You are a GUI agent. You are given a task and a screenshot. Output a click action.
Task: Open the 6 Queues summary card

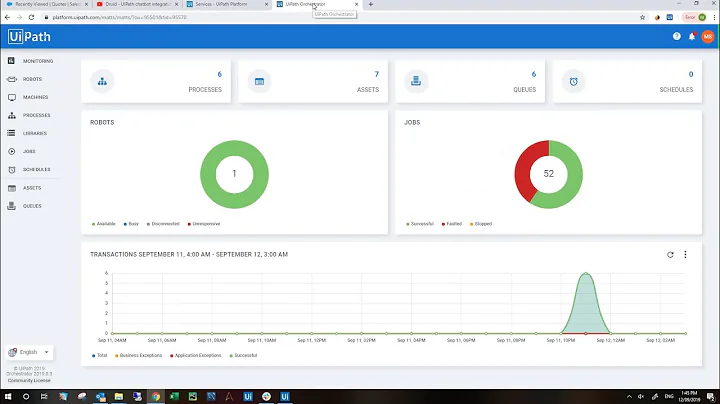470,81
